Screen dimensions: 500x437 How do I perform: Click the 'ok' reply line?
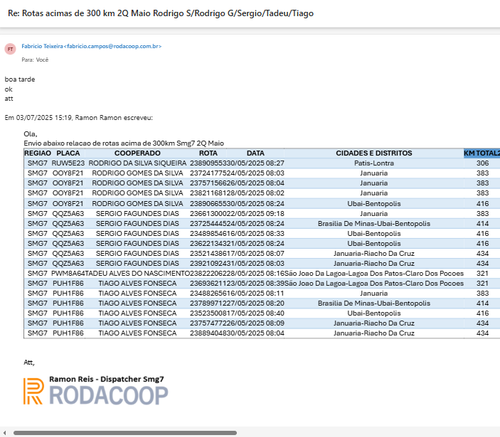click(8, 89)
